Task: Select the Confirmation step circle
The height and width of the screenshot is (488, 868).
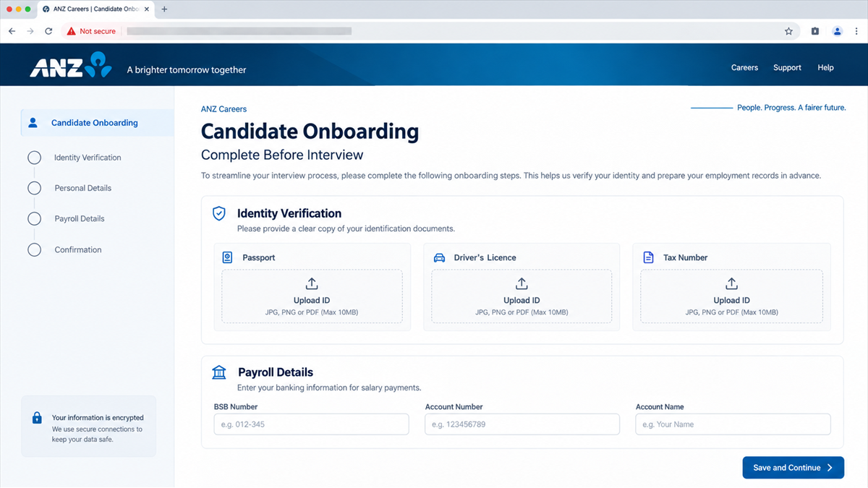Action: [x=34, y=249]
